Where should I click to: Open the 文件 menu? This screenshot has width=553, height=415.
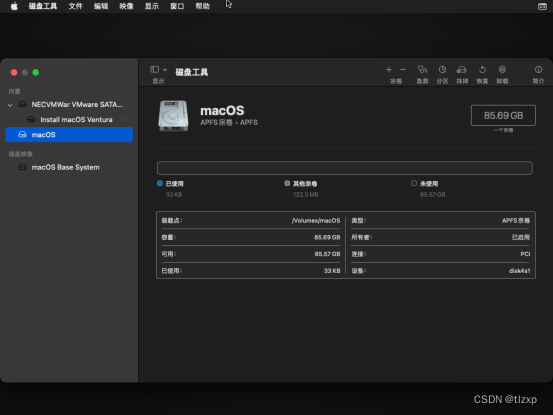click(75, 6)
